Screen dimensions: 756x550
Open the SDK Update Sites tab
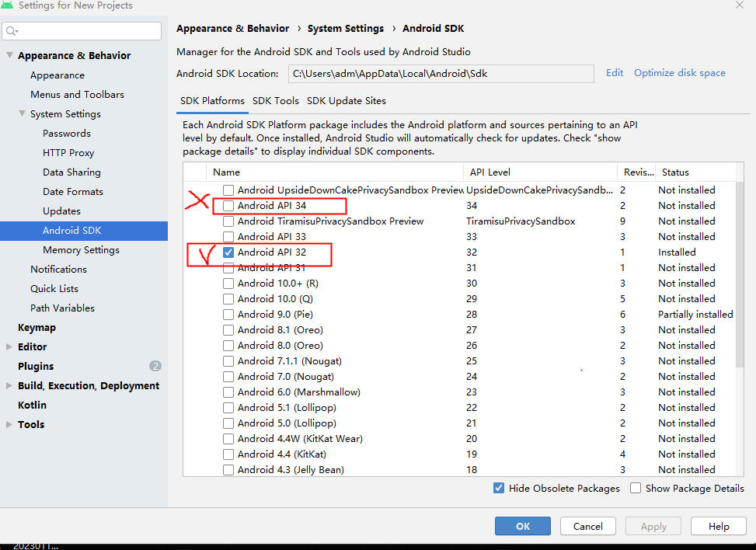point(347,101)
